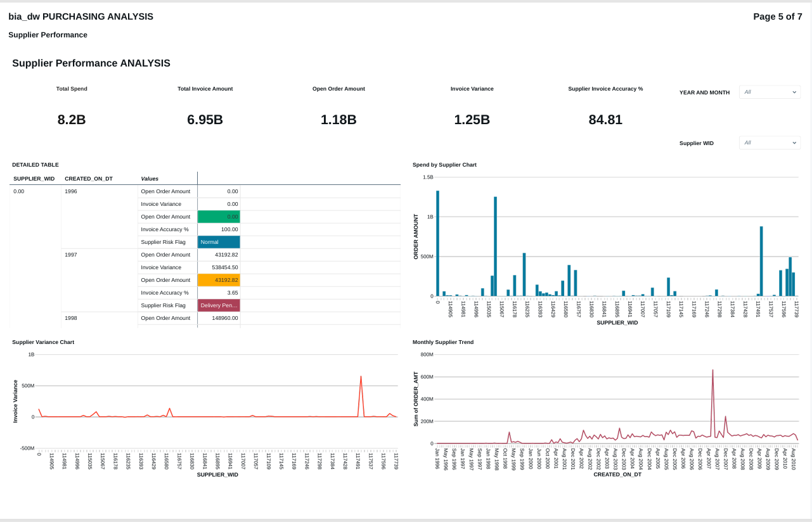The image size is (812, 522).
Task: Click the highest spike in Monthly Supplier Trend
Action: point(712,372)
